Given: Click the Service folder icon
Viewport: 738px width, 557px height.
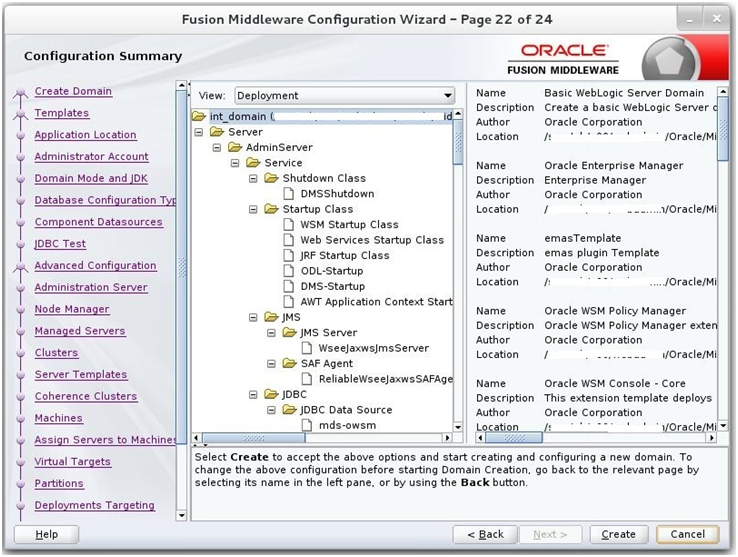Looking at the screenshot, I should pos(253,163).
